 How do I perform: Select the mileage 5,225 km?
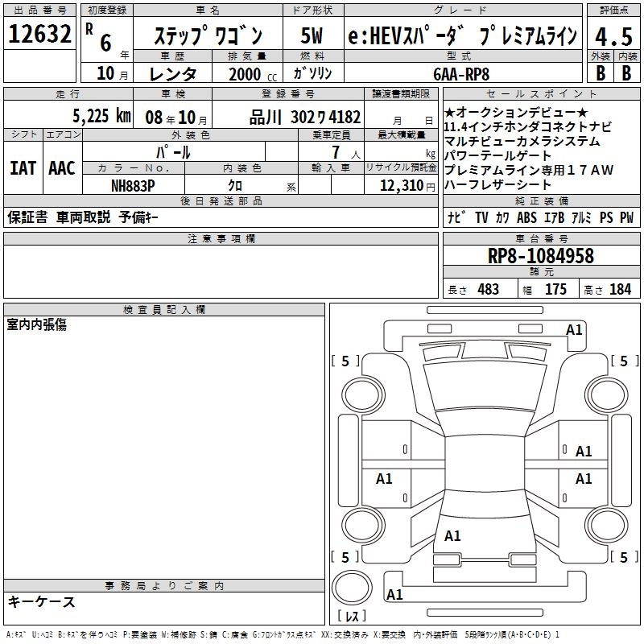pyautogui.click(x=102, y=116)
